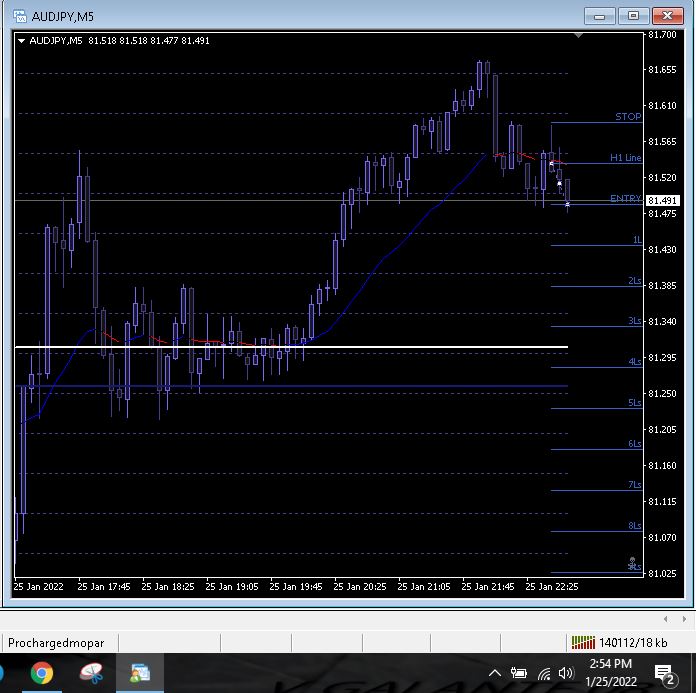Click the 25 Jan 20:25 time label
696x693 pixels.
360,586
